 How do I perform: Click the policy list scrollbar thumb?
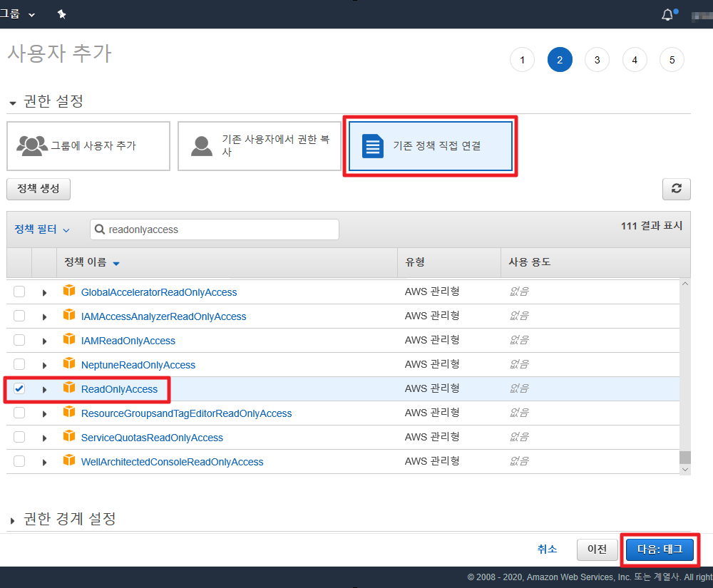[x=685, y=457]
